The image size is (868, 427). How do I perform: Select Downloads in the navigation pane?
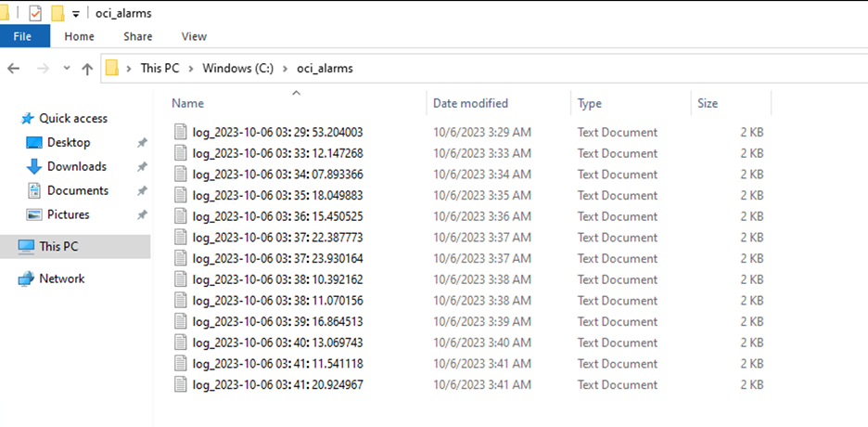click(x=77, y=166)
